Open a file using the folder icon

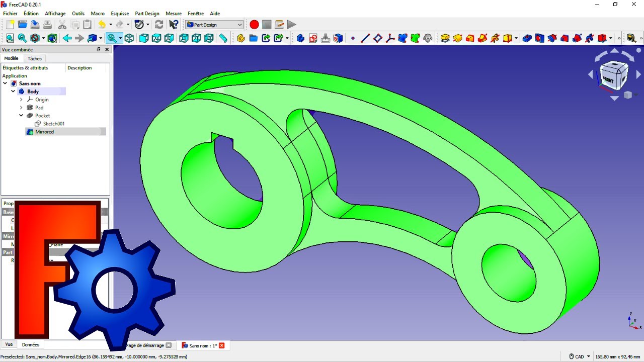click(23, 25)
